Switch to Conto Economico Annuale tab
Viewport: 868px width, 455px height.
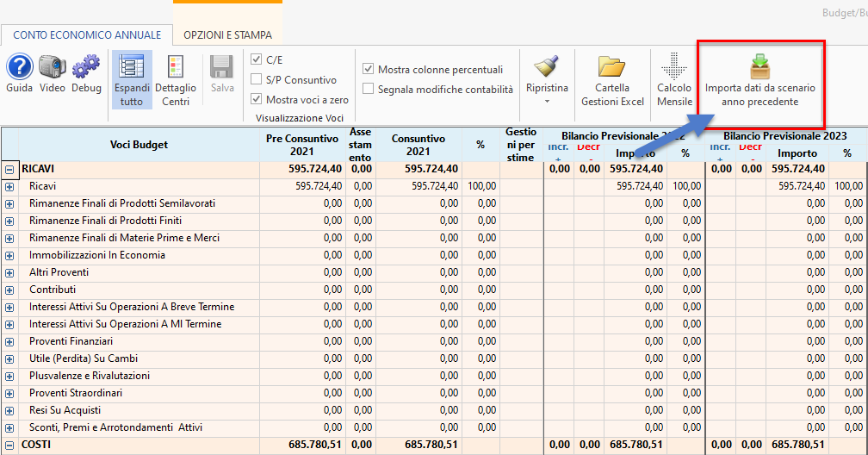pos(87,35)
